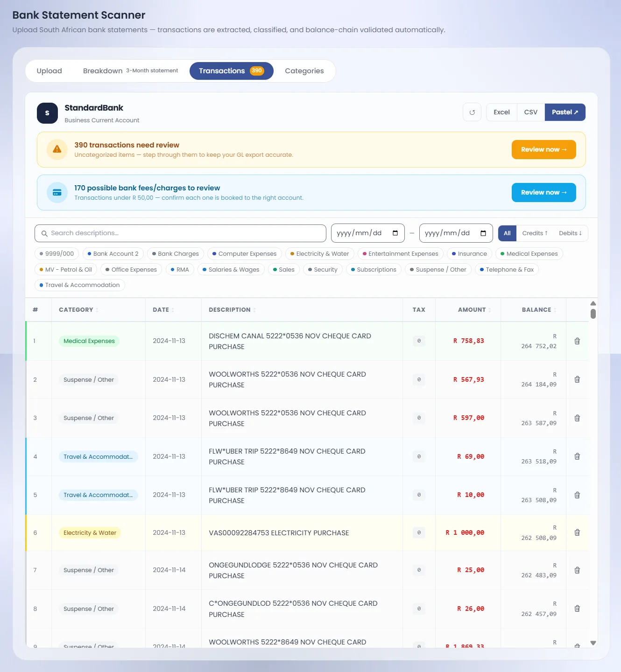Viewport: 621px width, 672px height.
Task: Export as Excel
Action: 501,112
